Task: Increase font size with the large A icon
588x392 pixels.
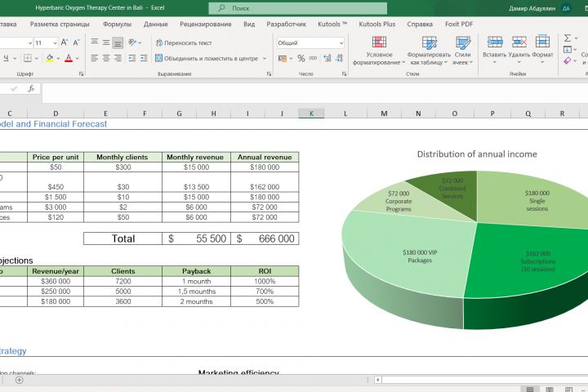Action: tap(65, 42)
